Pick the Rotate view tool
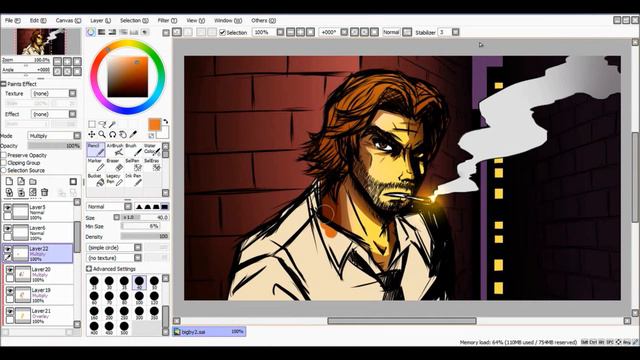The height and width of the screenshot is (360, 640). [112, 134]
